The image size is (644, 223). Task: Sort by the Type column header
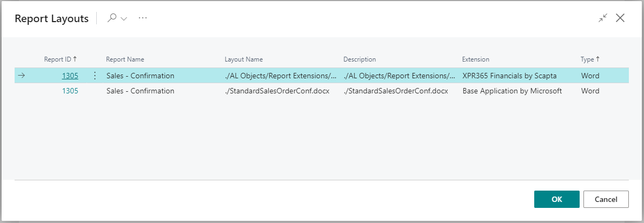590,59
